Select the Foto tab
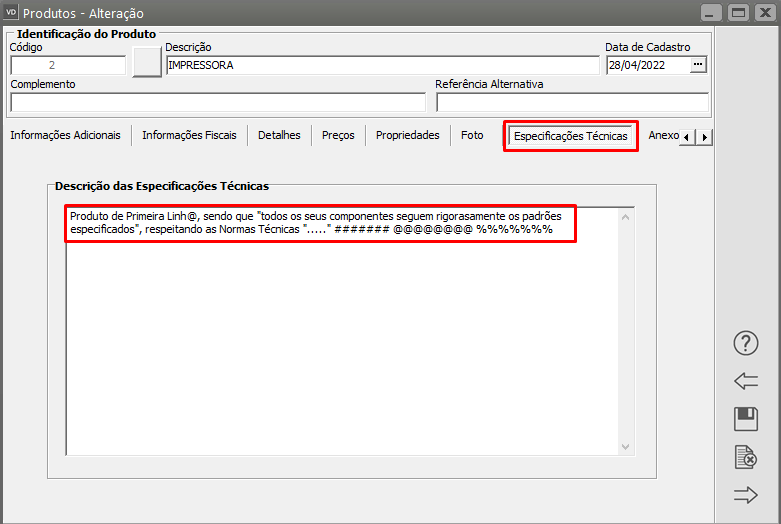This screenshot has height=524, width=781. (472, 135)
